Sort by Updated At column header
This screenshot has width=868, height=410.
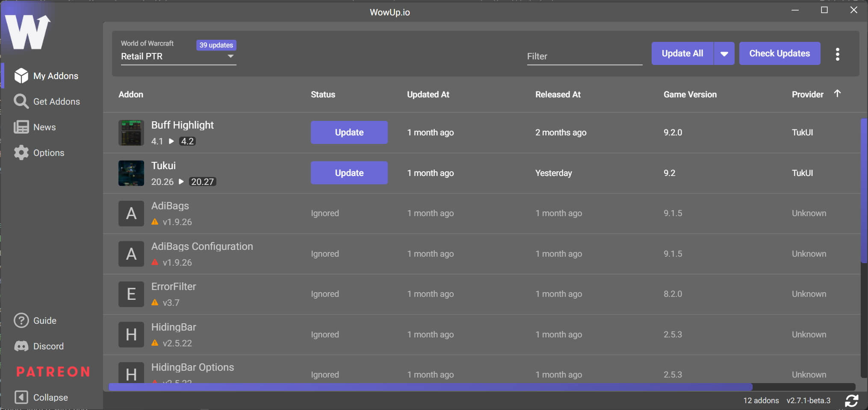[428, 94]
